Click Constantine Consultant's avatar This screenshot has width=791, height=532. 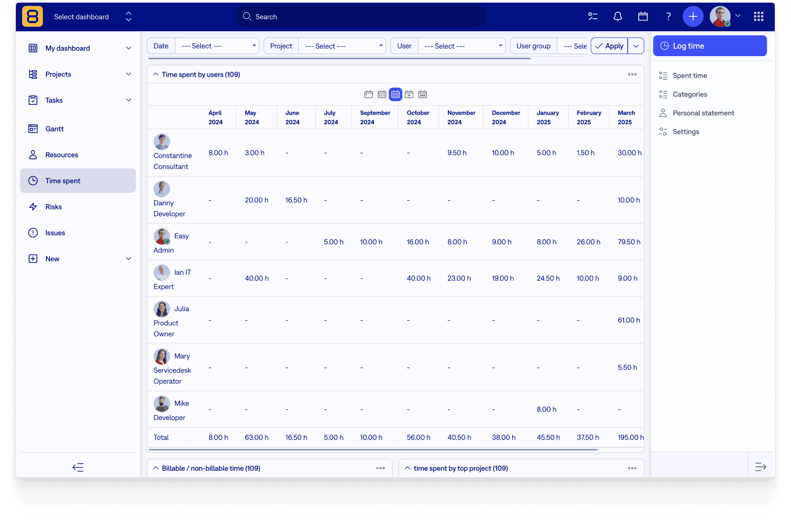pos(162,142)
